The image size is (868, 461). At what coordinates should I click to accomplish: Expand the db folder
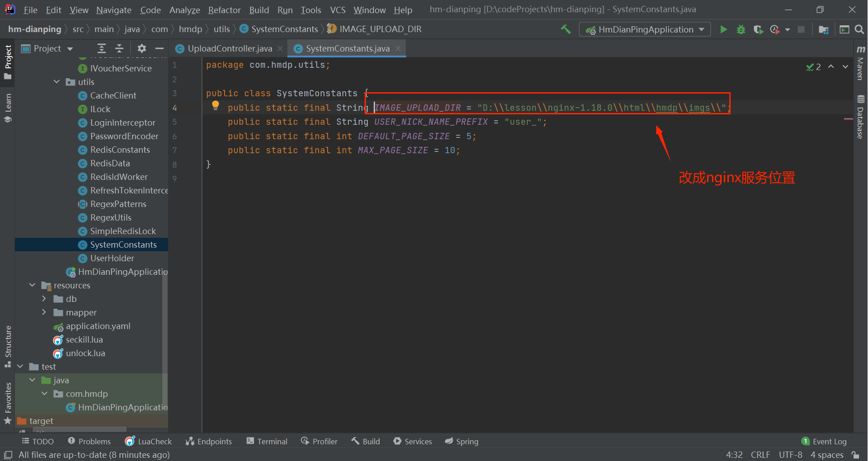[44, 299]
